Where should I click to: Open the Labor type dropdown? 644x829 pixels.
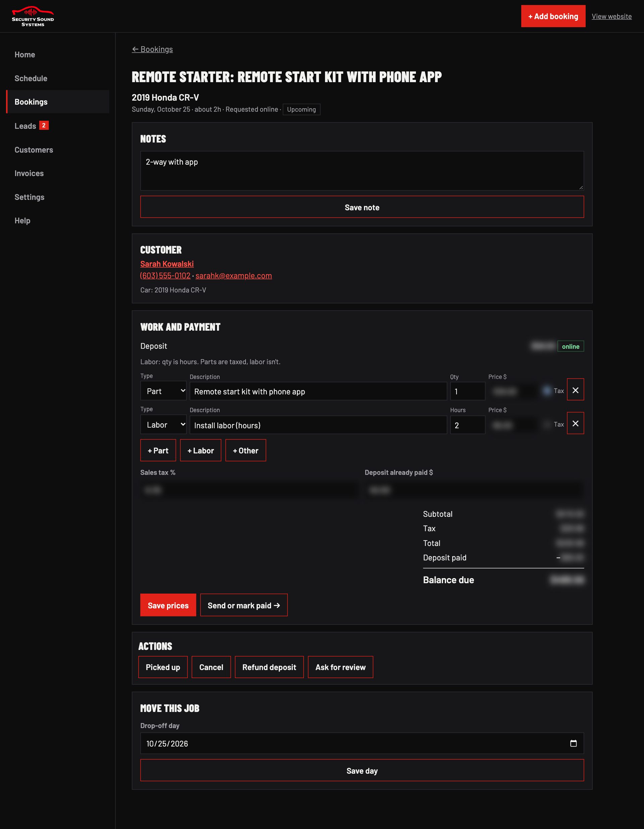163,425
